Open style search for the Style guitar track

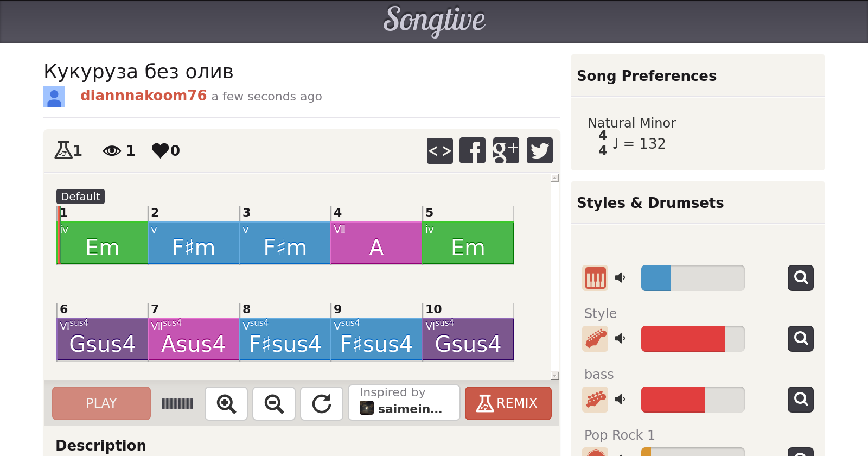[x=800, y=339]
